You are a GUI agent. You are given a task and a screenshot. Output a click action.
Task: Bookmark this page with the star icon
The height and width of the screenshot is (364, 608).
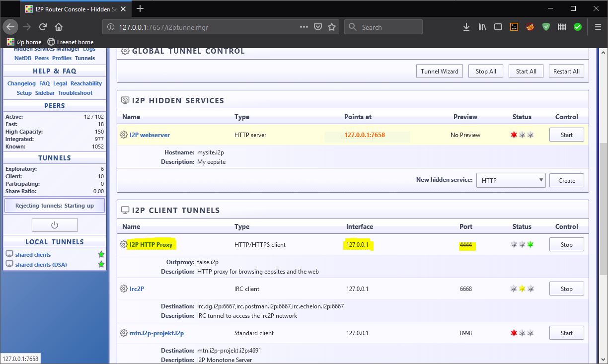click(332, 27)
